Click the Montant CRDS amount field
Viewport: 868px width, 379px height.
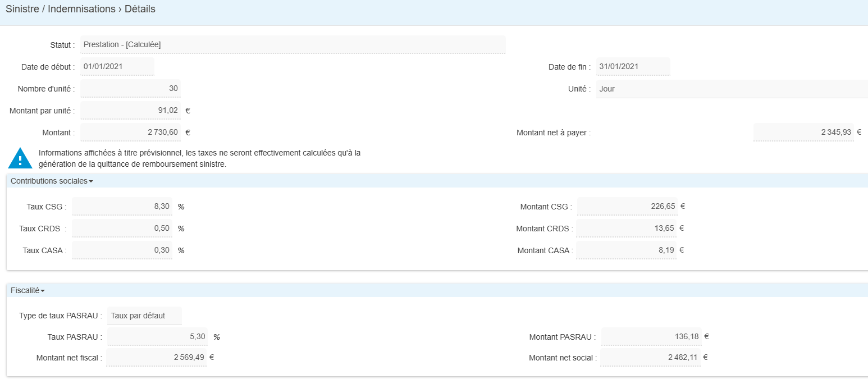point(627,229)
